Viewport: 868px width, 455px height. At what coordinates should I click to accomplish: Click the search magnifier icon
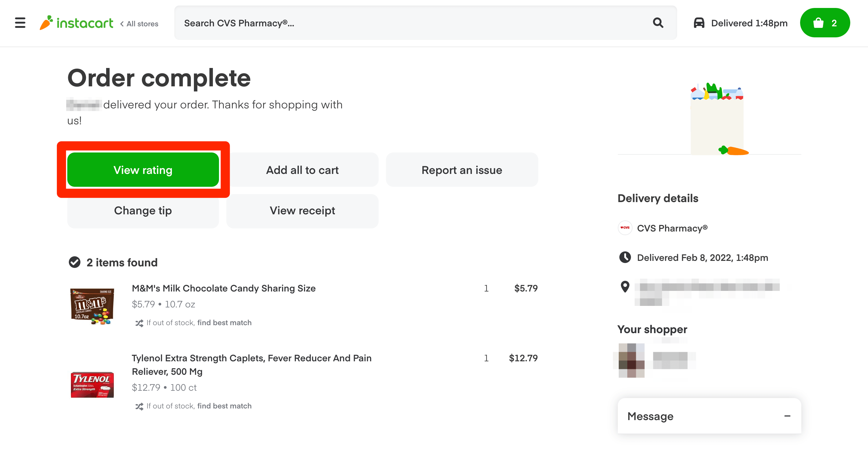point(658,23)
